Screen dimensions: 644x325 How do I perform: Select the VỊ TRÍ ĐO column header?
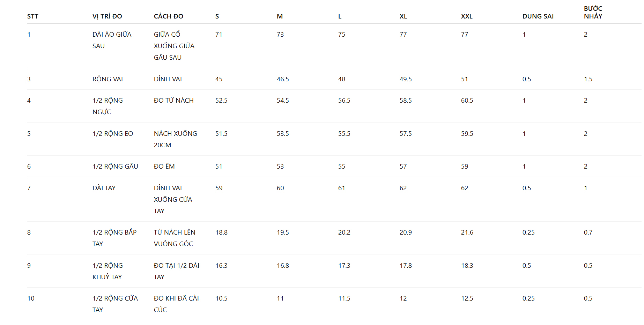(x=107, y=16)
